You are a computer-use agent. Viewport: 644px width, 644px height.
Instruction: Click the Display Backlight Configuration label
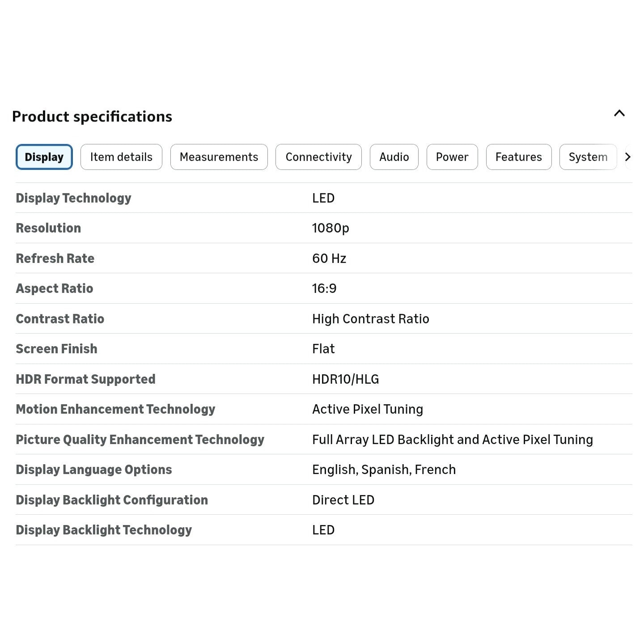click(x=112, y=500)
